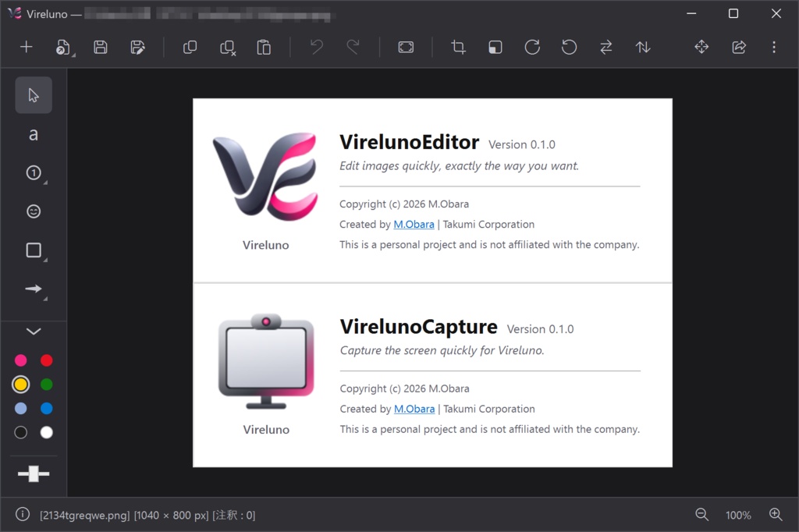Rotate the image clockwise
This screenshot has width=799, height=532.
pos(532,48)
